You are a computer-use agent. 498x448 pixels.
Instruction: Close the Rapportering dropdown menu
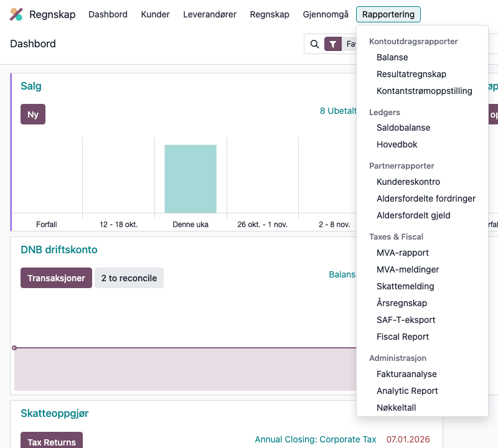(388, 14)
